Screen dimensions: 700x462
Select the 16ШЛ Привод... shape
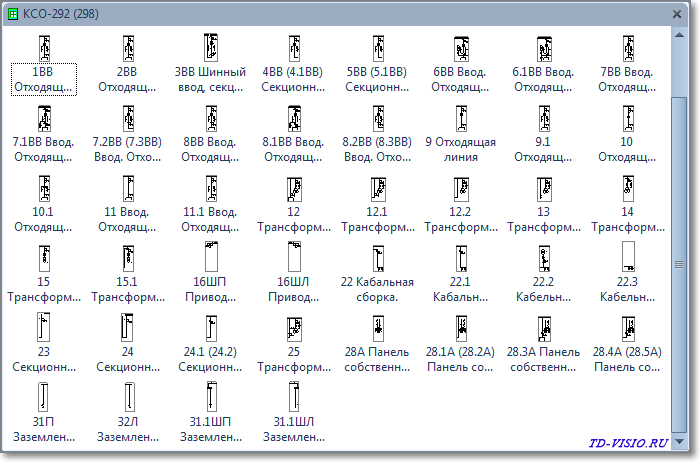pyautogui.click(x=293, y=273)
